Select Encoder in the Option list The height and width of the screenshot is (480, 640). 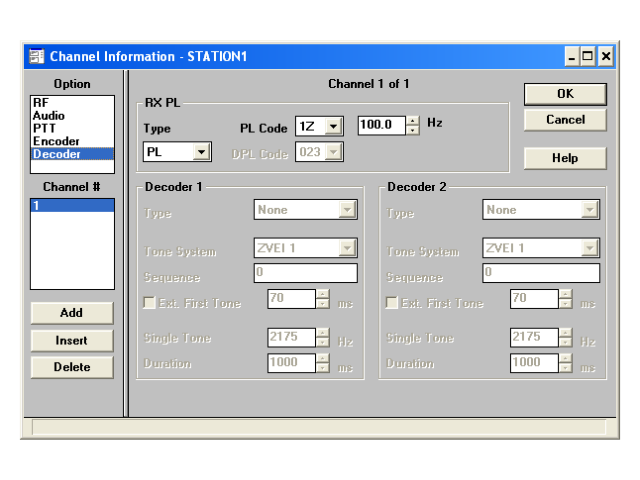[x=55, y=142]
